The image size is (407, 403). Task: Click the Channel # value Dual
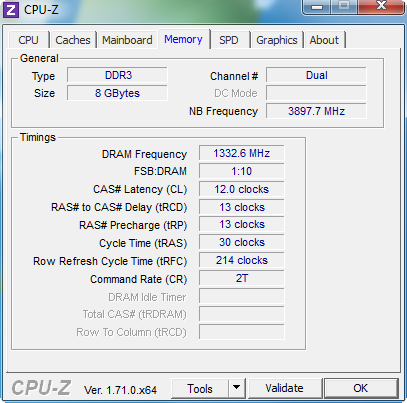coord(316,75)
